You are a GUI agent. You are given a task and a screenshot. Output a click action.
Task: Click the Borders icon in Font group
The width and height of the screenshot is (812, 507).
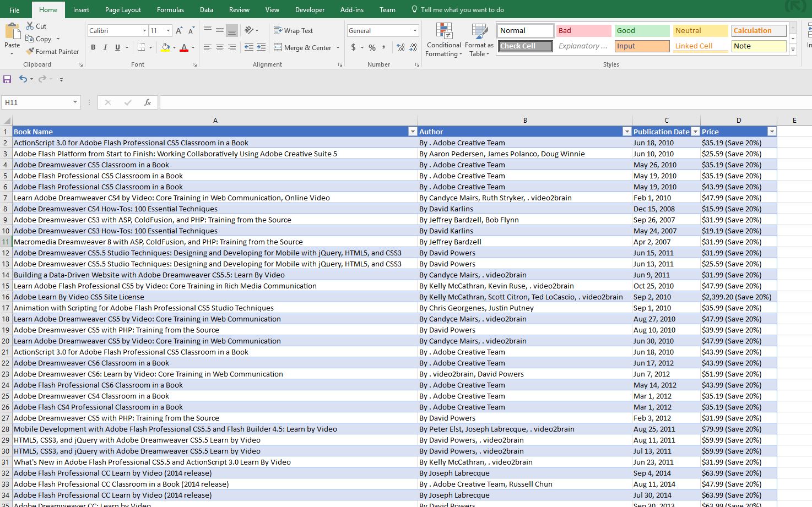(x=142, y=47)
